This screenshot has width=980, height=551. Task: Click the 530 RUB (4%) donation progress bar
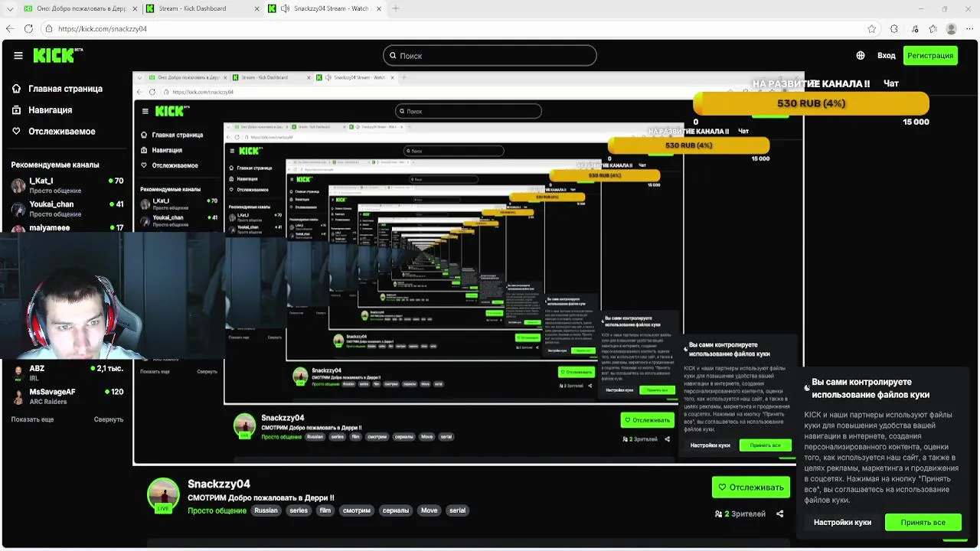pyautogui.click(x=811, y=103)
